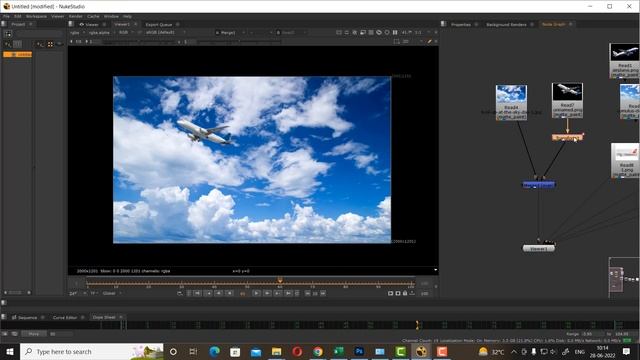Open the Cache menu
The image size is (640, 360).
coord(93,16)
